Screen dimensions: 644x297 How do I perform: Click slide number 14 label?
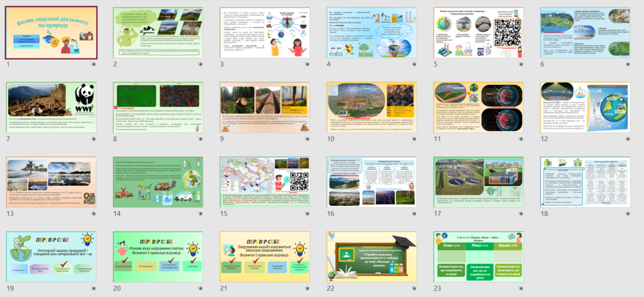click(x=117, y=213)
